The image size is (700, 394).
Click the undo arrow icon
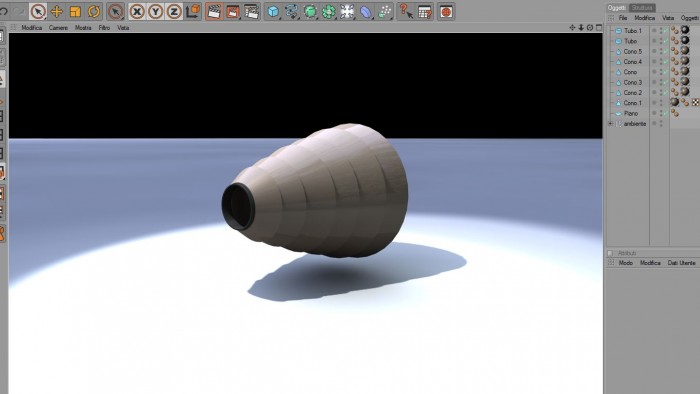pyautogui.click(x=4, y=11)
